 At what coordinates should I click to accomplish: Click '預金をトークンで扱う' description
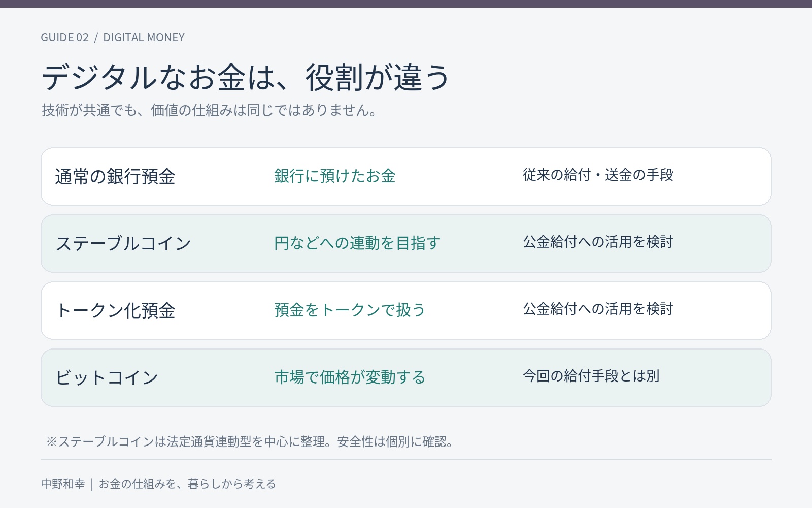(x=350, y=310)
